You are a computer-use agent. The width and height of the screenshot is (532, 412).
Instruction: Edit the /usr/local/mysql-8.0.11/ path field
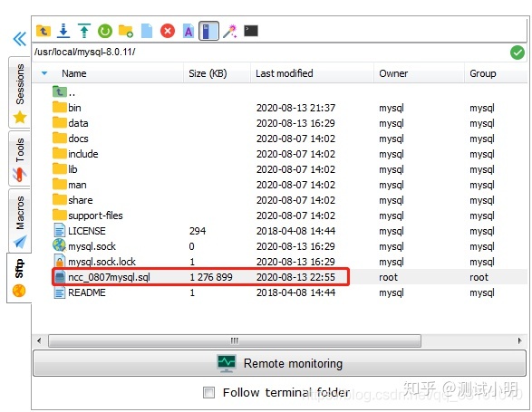tap(270, 53)
